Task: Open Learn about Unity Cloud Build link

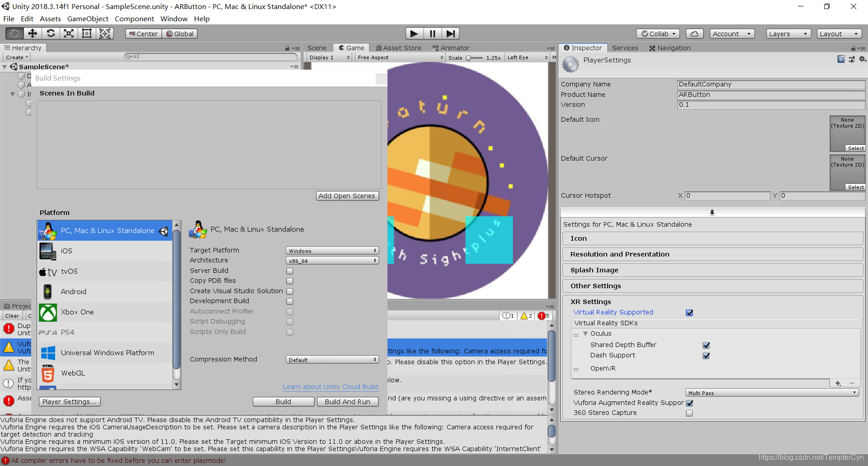Action: pyautogui.click(x=330, y=387)
